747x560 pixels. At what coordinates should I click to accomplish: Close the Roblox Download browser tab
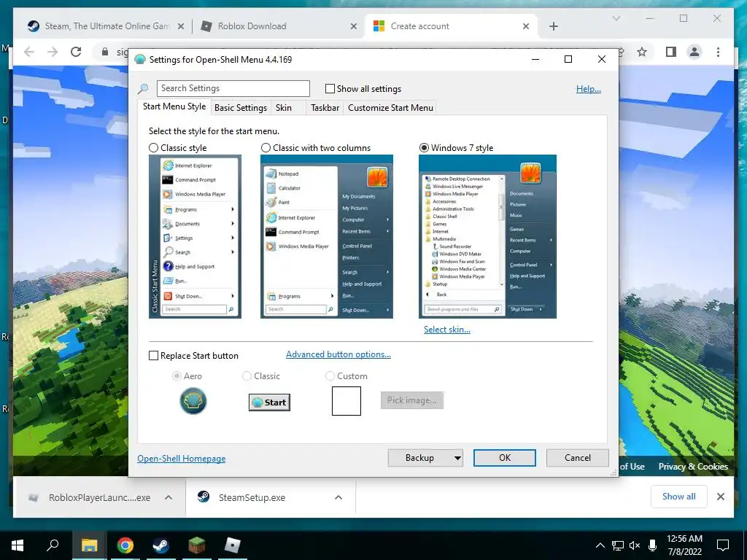point(354,27)
